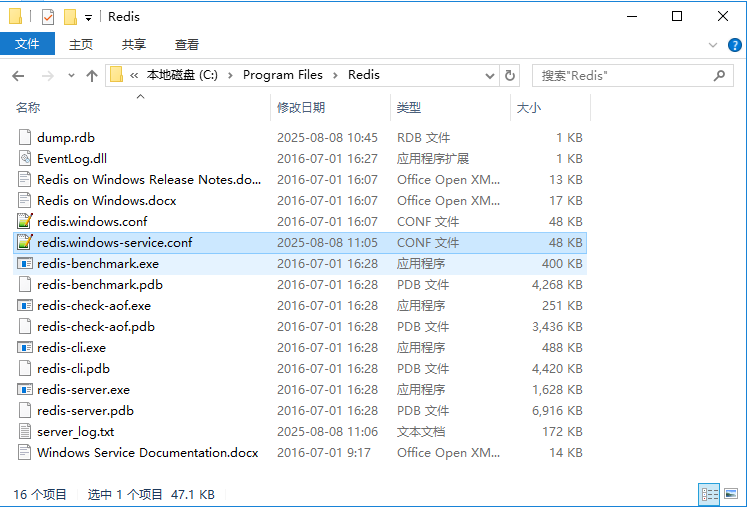Open Customize Quick Access Toolbar dropdown

pos(89,18)
